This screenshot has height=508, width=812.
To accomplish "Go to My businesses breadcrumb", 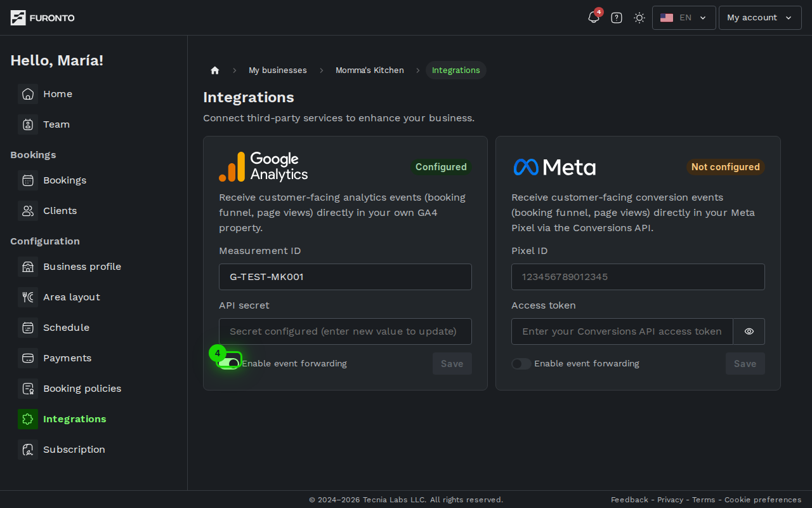I will coord(278,70).
